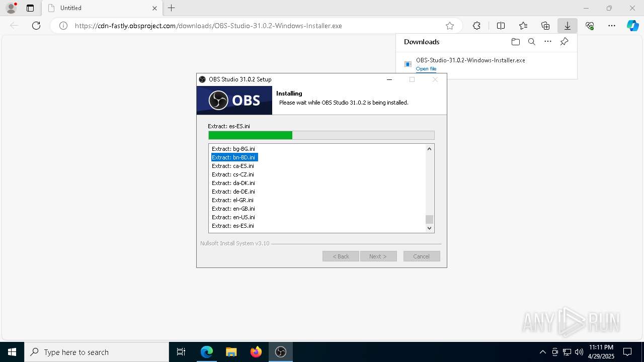The image size is (644, 362).
Task: Click OBS installer taskbar icon
Action: 281,352
